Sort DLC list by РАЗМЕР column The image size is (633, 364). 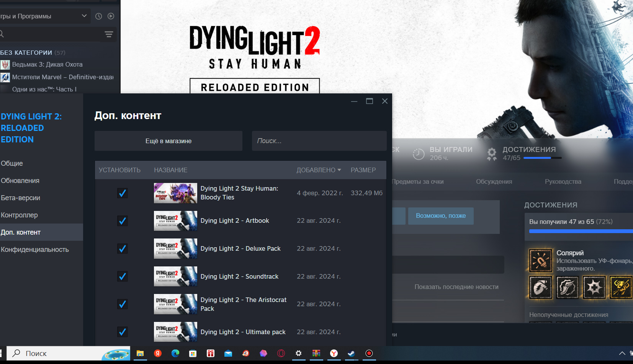pyautogui.click(x=363, y=170)
